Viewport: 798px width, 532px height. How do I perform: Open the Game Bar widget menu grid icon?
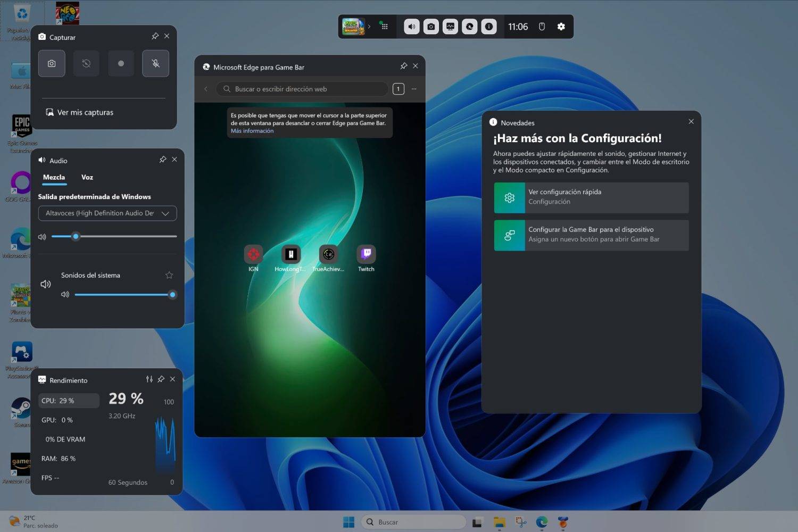(x=384, y=27)
